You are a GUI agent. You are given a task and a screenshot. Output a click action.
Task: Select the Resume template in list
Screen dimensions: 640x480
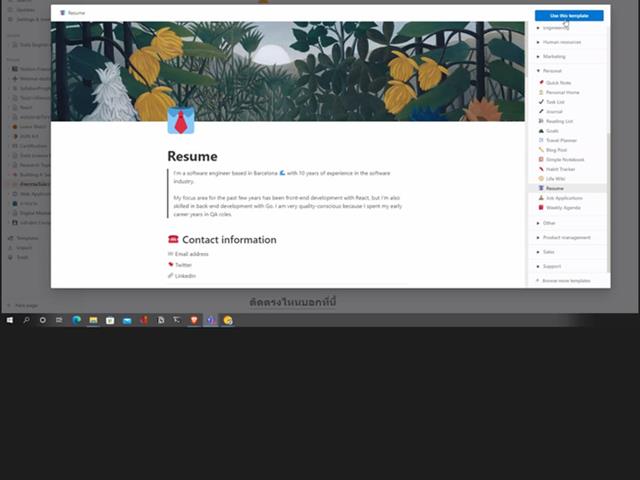(x=568, y=188)
